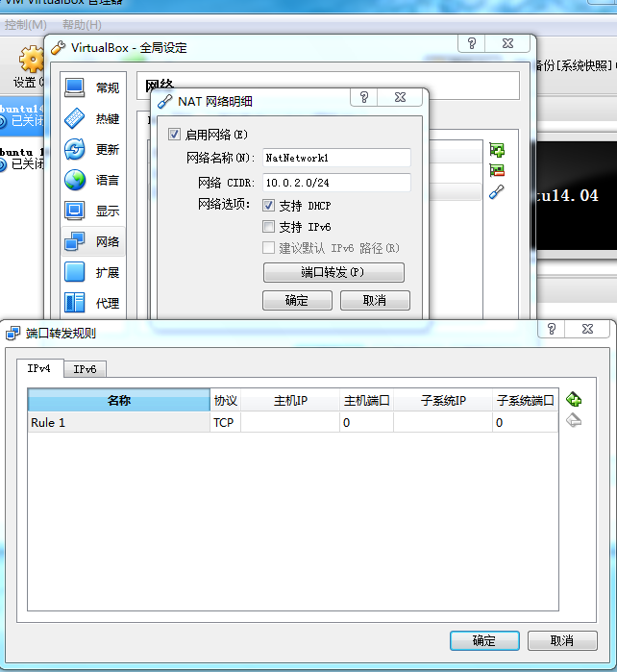Select the first powered-off Ubuntu VM in manager list
Viewport: 617px width, 672px height.
21,115
